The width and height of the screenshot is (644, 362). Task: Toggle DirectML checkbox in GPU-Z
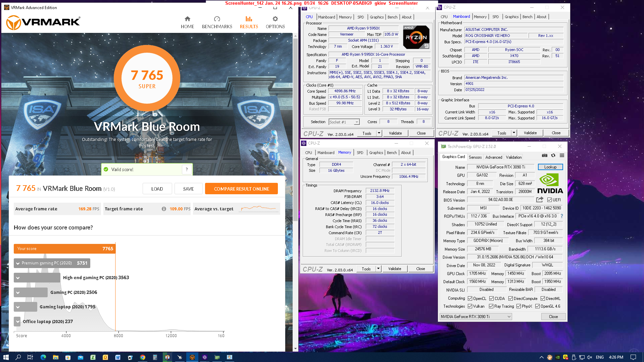[543, 299]
